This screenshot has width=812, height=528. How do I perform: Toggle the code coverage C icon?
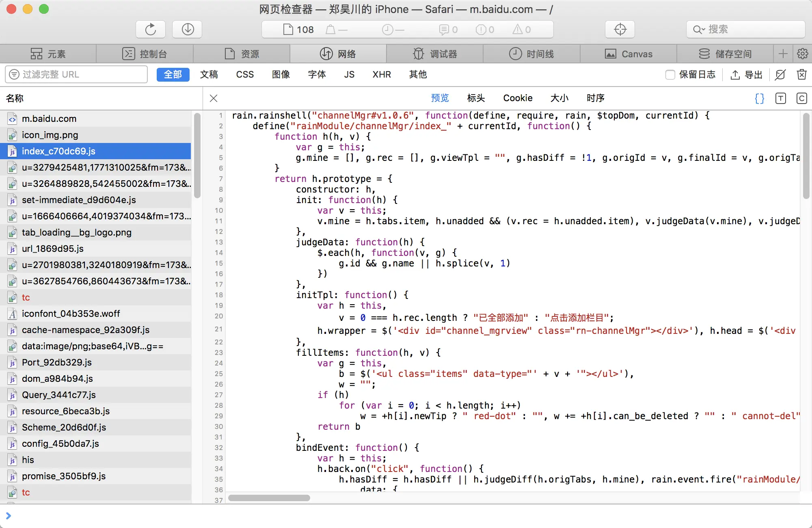click(x=801, y=98)
